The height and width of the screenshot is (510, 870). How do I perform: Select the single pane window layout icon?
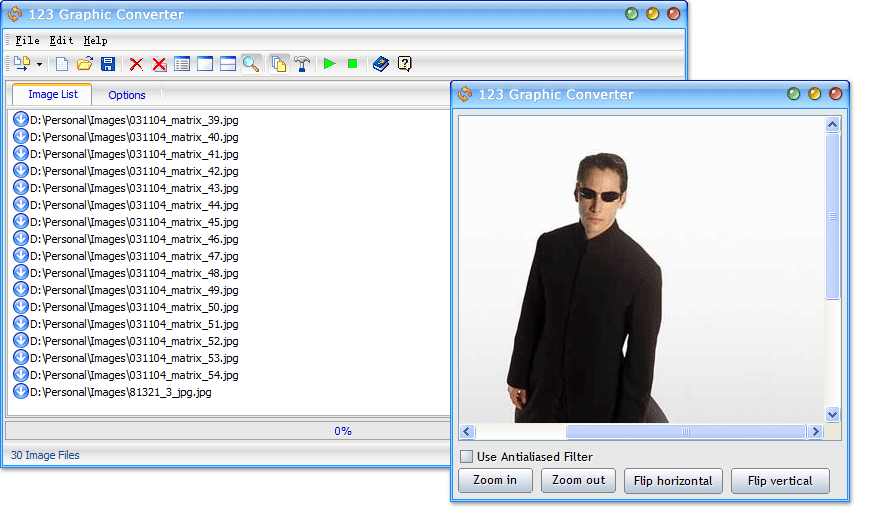click(x=205, y=64)
